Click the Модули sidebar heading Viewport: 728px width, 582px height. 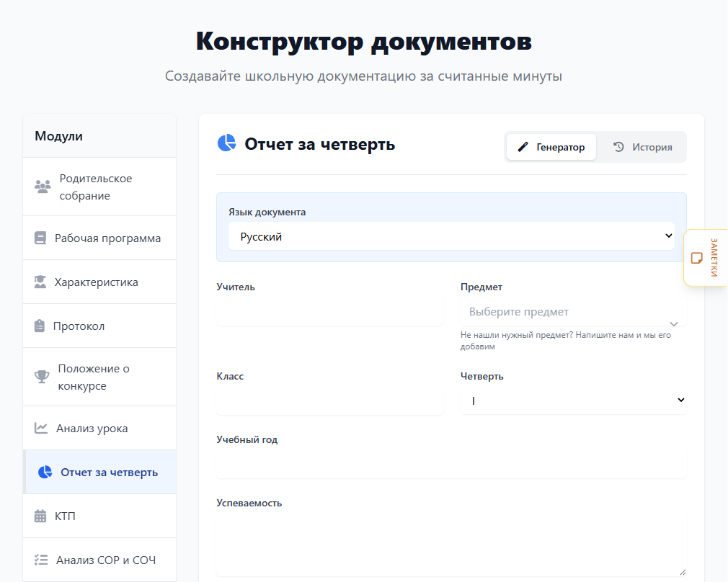58,136
